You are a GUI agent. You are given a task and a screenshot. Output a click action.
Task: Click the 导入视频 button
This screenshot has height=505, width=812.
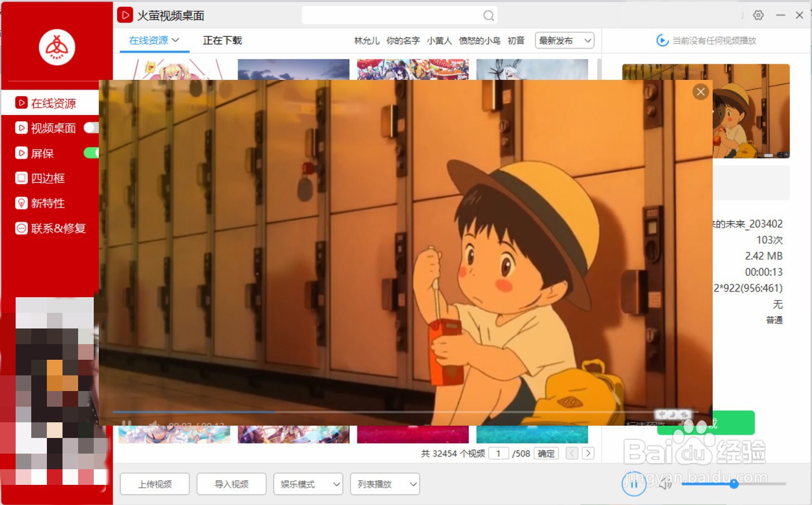click(231, 484)
